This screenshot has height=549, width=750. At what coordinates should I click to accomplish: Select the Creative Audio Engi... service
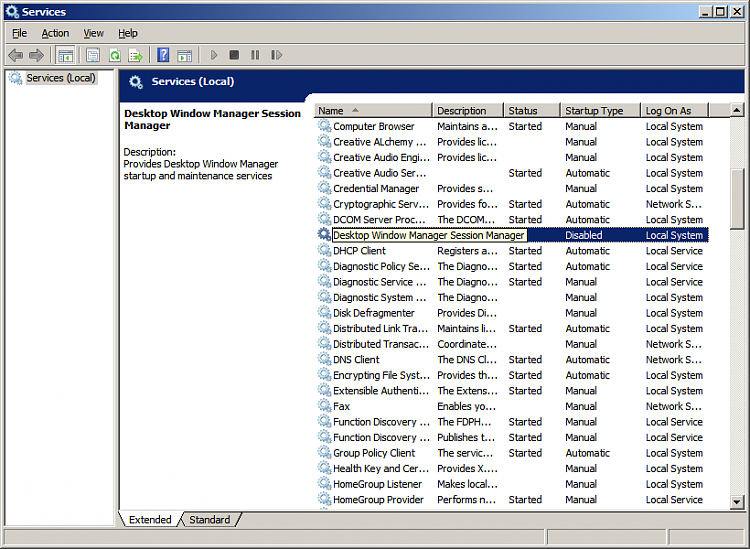pos(512,157)
